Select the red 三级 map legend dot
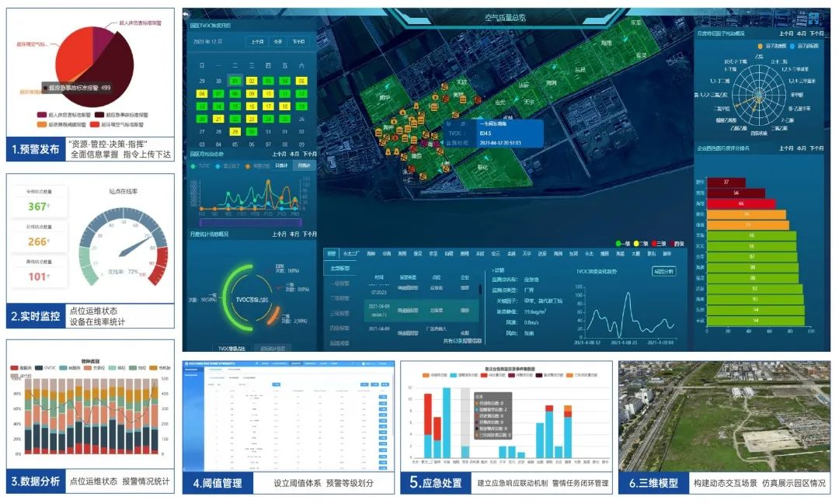 click(x=654, y=243)
